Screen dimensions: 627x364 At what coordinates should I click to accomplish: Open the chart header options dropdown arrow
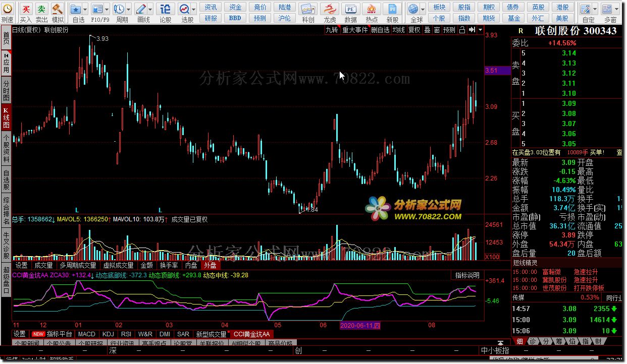click(480, 30)
